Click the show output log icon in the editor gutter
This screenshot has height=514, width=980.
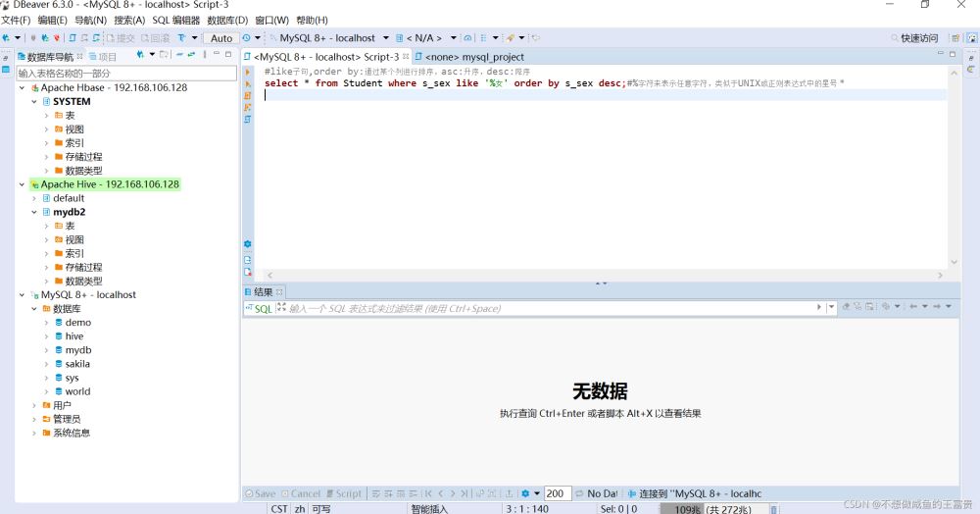(x=248, y=260)
